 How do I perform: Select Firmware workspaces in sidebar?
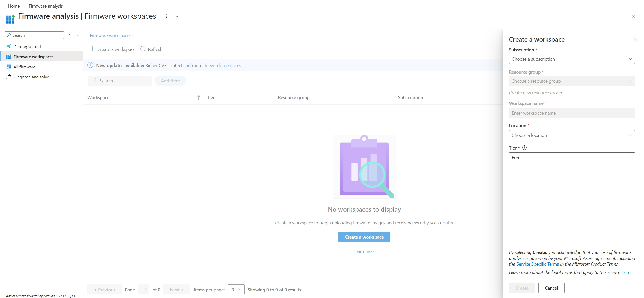42,57
